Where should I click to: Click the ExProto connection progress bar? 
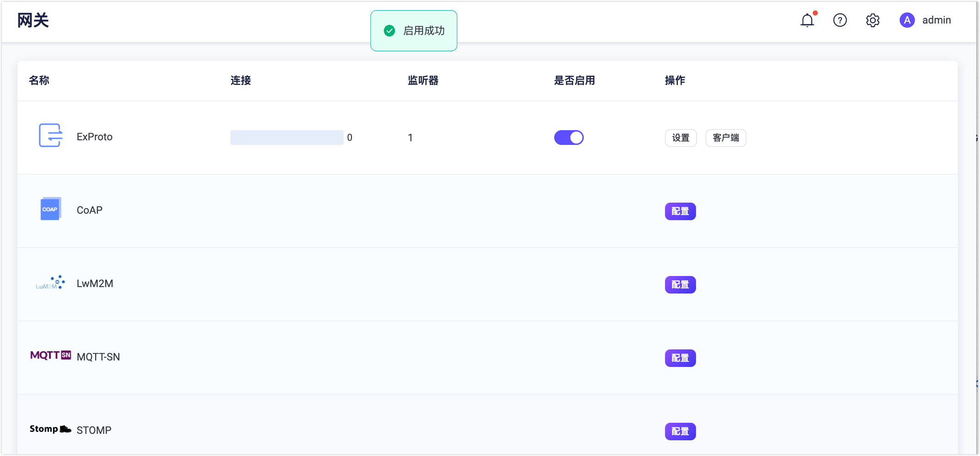(286, 137)
